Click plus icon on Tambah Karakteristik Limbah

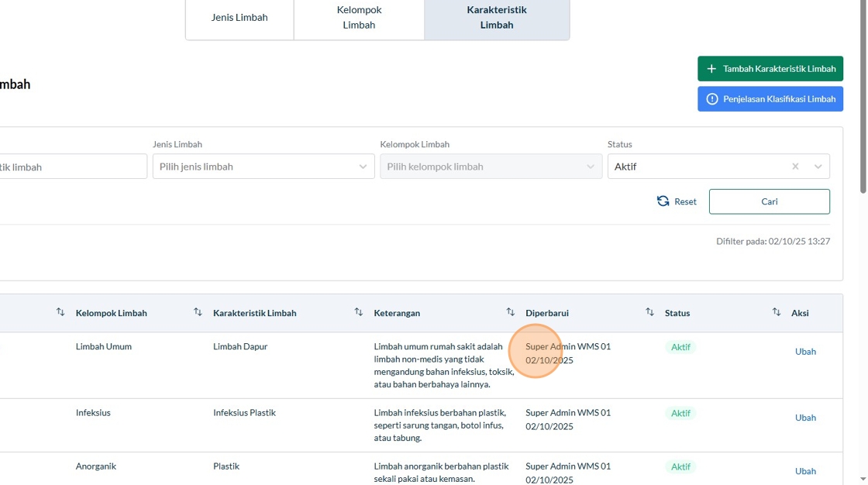point(711,69)
